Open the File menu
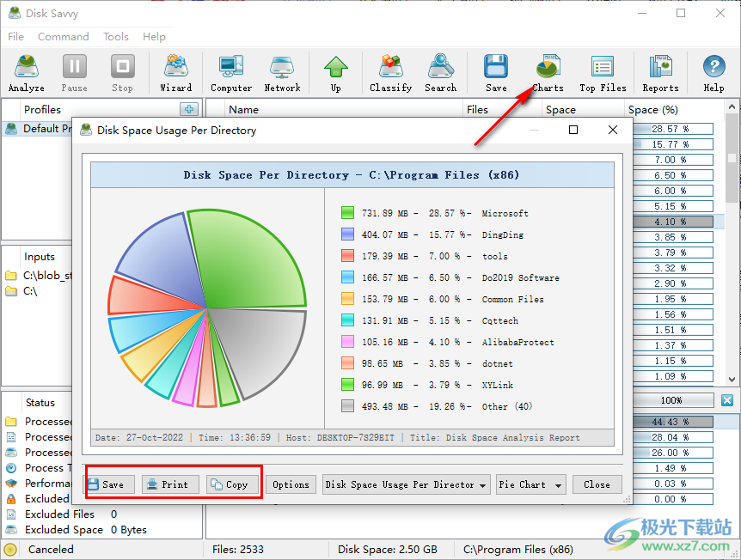Image resolution: width=741 pixels, height=560 pixels. pos(15,36)
